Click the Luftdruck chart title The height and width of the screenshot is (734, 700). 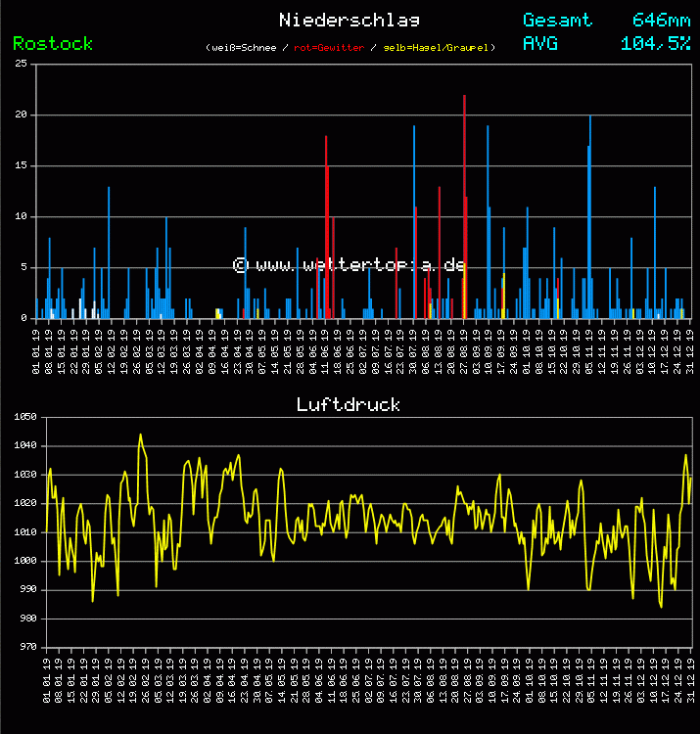point(349,404)
